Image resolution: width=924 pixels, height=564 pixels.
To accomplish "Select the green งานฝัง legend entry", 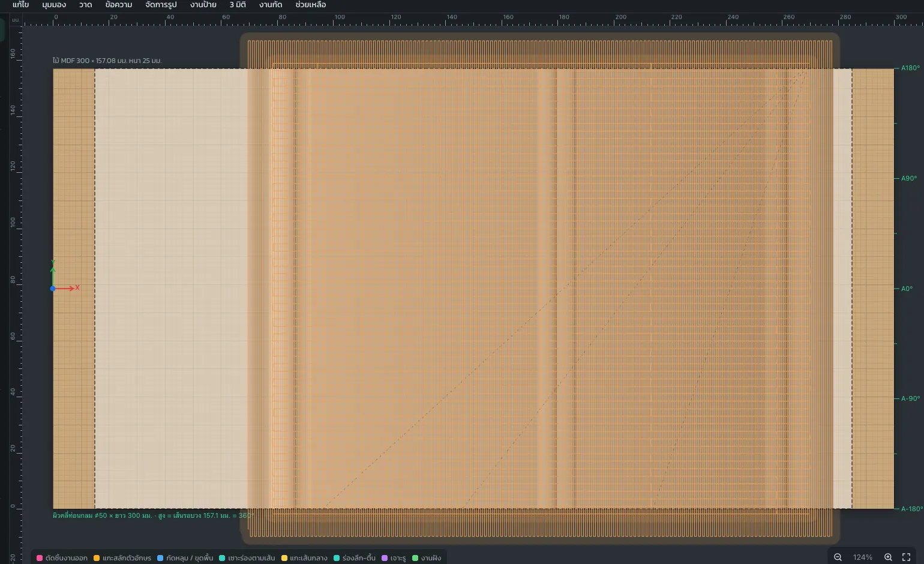I will tap(427, 558).
